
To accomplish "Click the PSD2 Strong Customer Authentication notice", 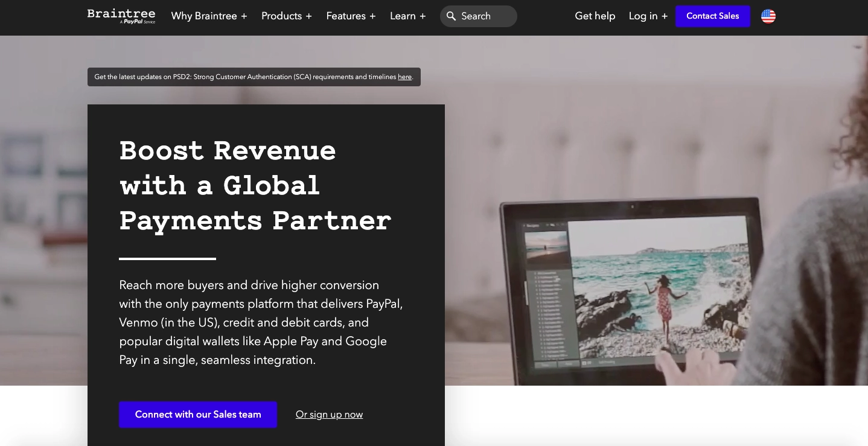I will click(x=254, y=77).
